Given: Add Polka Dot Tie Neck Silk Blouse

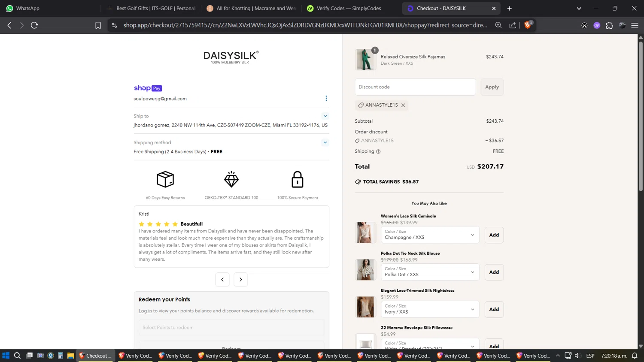Looking at the screenshot, I should [494, 272].
